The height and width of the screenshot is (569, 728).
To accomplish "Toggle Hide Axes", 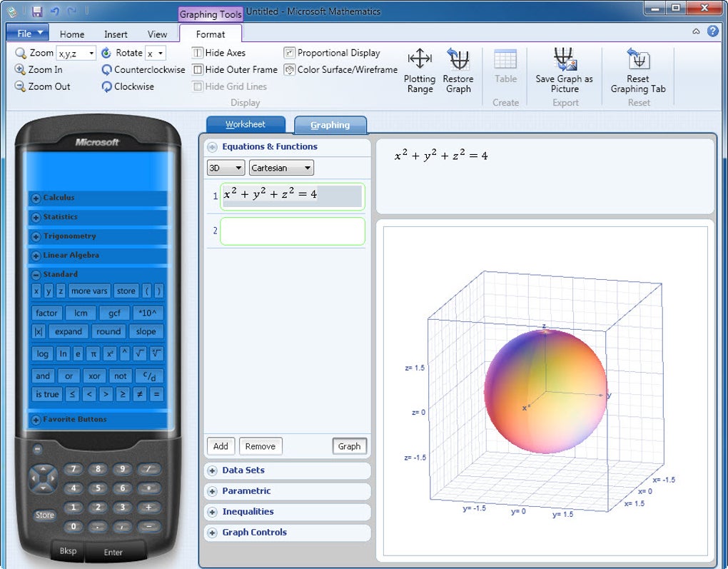I will (218, 53).
